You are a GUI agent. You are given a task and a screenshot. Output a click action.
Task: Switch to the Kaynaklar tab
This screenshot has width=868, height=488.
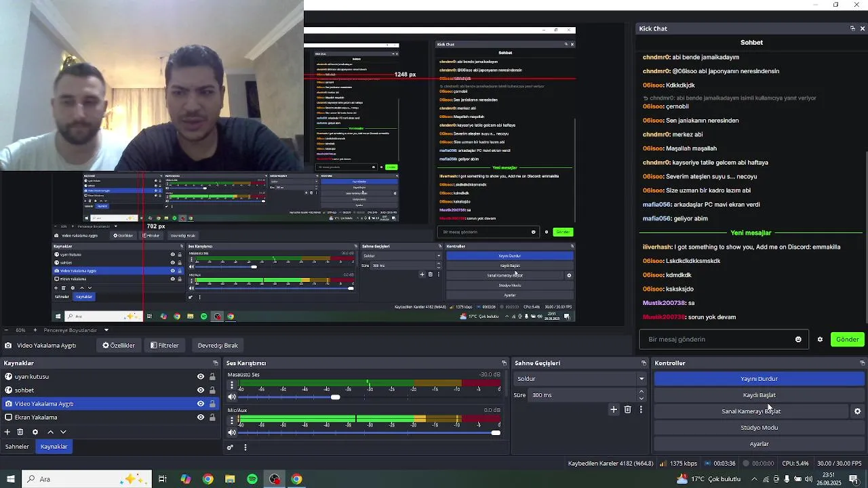coord(54,447)
